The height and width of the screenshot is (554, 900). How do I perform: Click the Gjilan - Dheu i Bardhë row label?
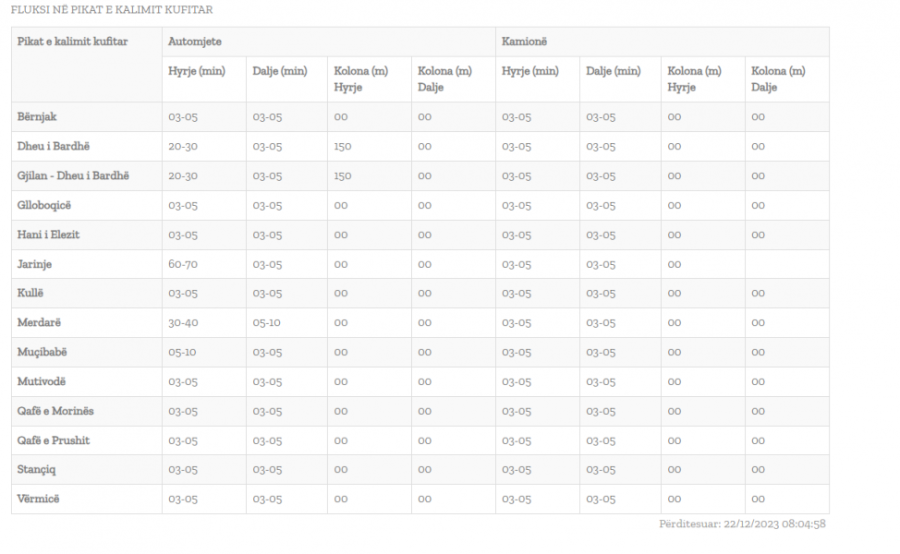(73, 176)
